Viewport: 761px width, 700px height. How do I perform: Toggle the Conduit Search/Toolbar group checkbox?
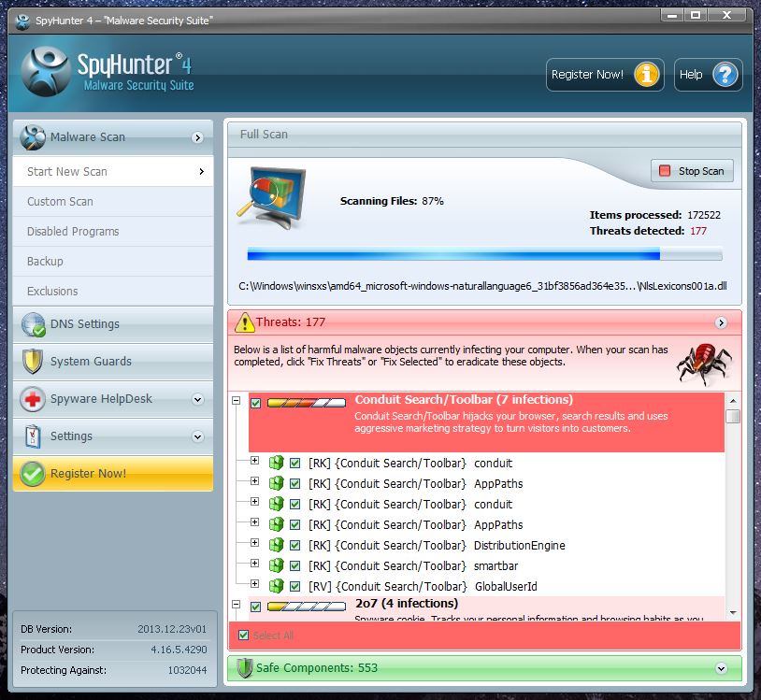(x=256, y=403)
